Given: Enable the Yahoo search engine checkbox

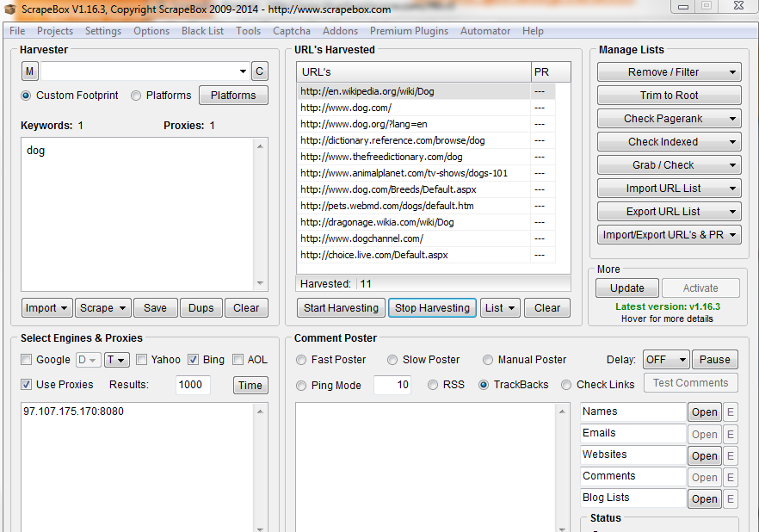Looking at the screenshot, I should 141,360.
